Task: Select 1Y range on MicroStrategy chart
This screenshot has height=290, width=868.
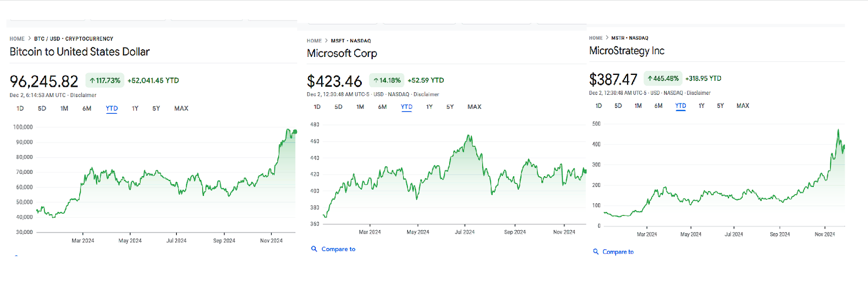Action: click(701, 106)
